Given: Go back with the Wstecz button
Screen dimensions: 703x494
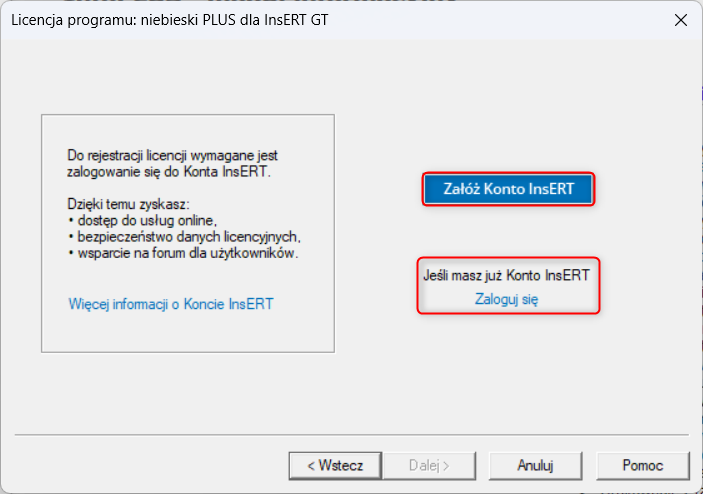Looking at the screenshot, I should [335, 465].
